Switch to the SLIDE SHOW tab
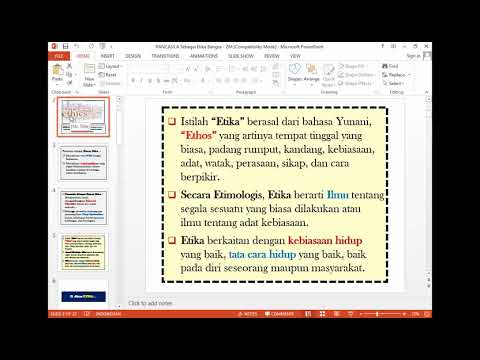This screenshot has width=480, height=360. click(x=241, y=56)
